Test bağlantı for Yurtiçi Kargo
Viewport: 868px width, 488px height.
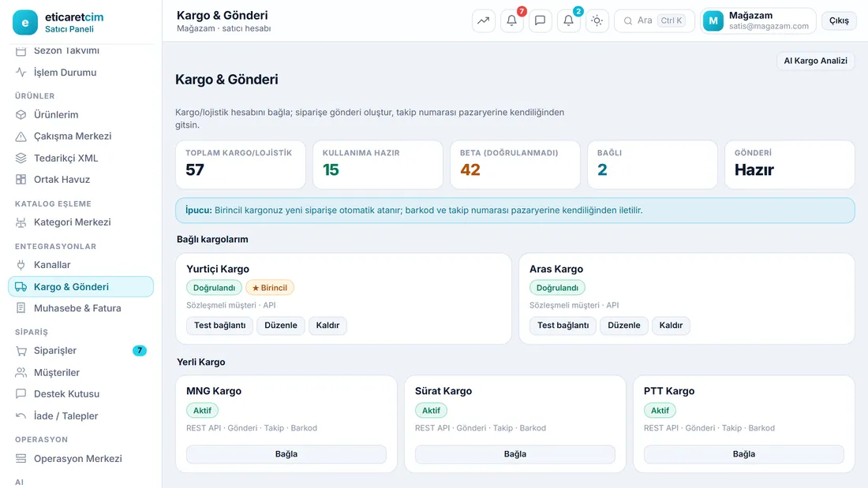point(220,326)
